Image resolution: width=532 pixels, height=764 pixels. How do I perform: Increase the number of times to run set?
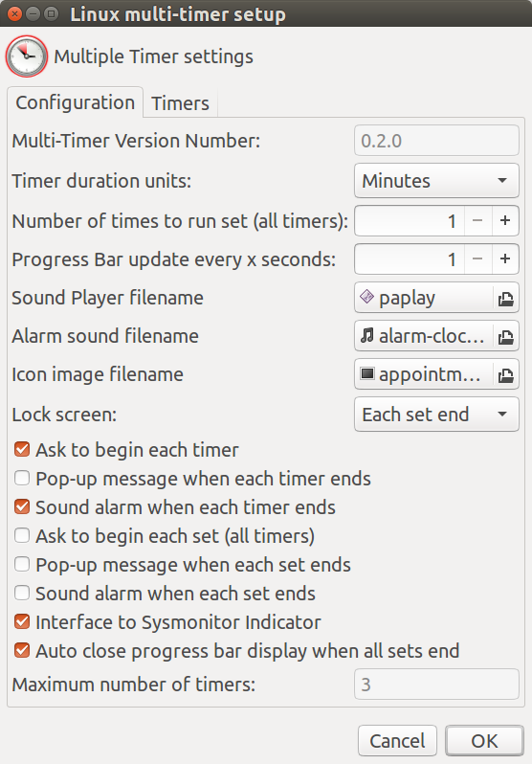(x=505, y=221)
